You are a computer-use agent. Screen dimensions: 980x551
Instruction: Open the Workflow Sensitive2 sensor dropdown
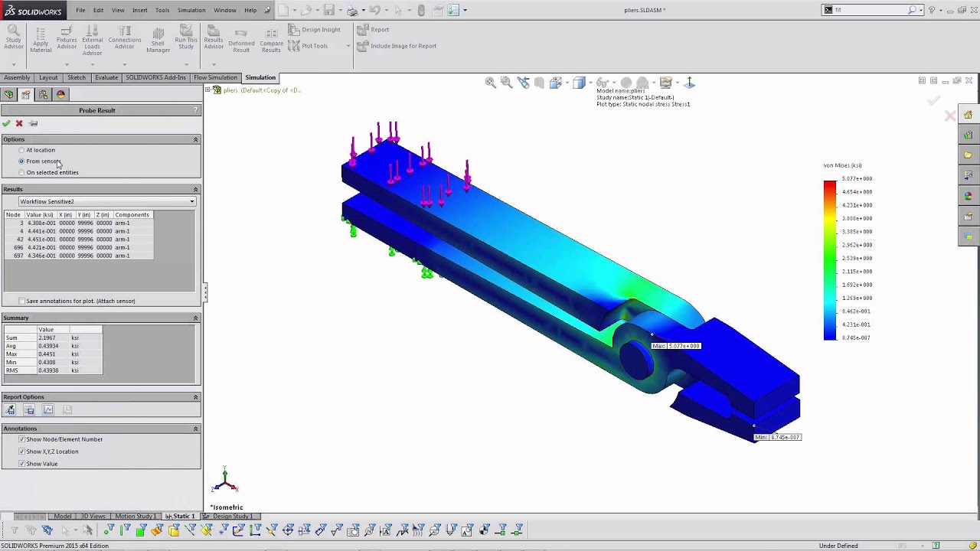coord(106,201)
